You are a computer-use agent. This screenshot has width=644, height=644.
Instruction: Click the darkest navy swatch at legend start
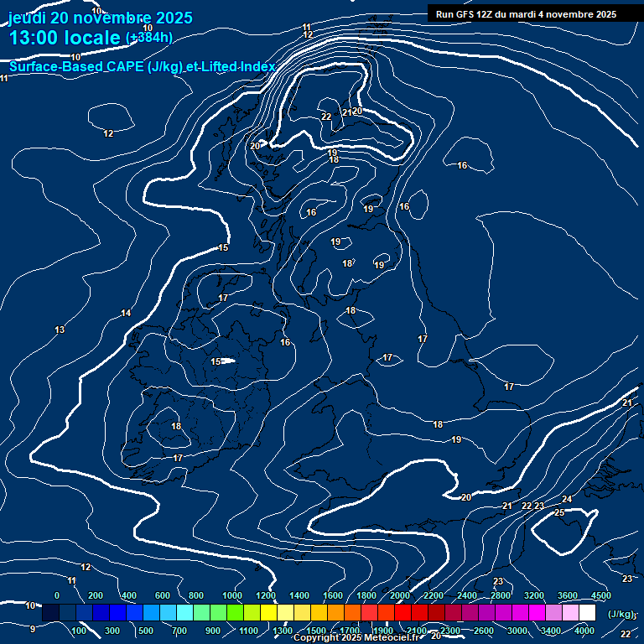(50, 614)
